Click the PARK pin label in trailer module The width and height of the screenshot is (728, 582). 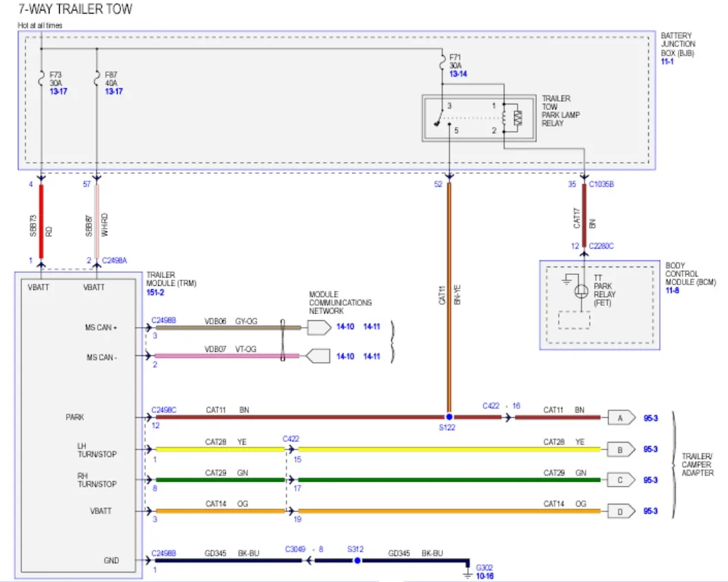point(75,417)
